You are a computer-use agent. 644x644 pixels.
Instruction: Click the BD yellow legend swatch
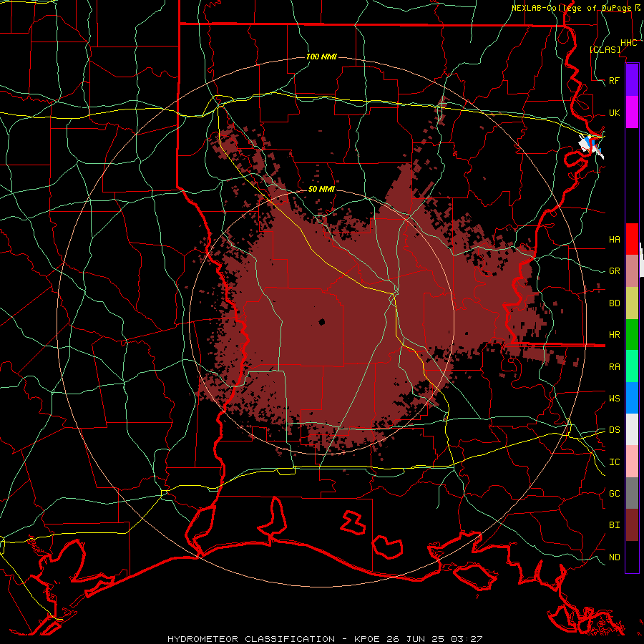[x=632, y=303]
